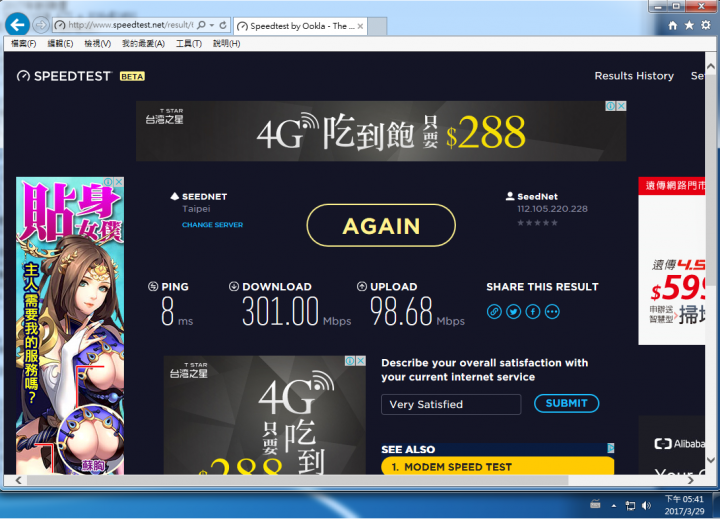This screenshot has width=720, height=519.
Task: Close the left game ad
Action: (x=119, y=182)
